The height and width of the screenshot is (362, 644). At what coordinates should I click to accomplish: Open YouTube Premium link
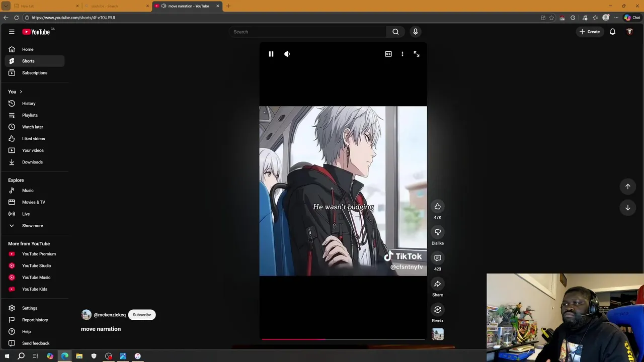(x=35, y=254)
